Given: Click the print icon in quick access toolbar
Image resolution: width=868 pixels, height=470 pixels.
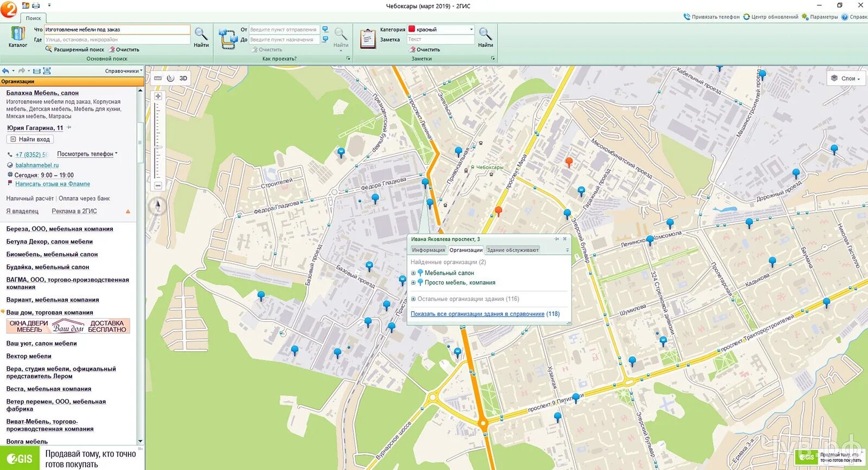Looking at the screenshot, I should point(36,5).
